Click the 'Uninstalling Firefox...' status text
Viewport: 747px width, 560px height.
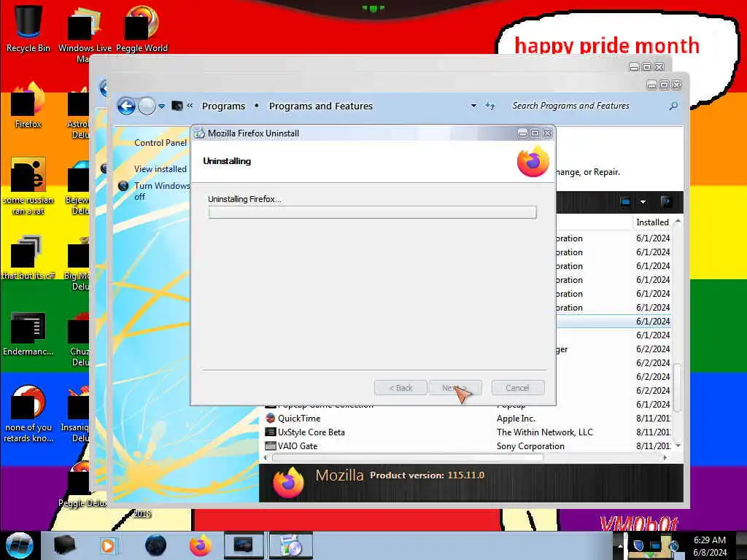tap(244, 199)
